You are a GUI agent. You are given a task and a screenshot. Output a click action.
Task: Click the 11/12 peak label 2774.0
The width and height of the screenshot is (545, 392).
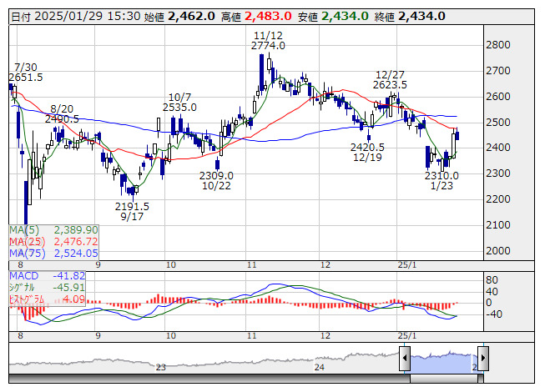(267, 45)
